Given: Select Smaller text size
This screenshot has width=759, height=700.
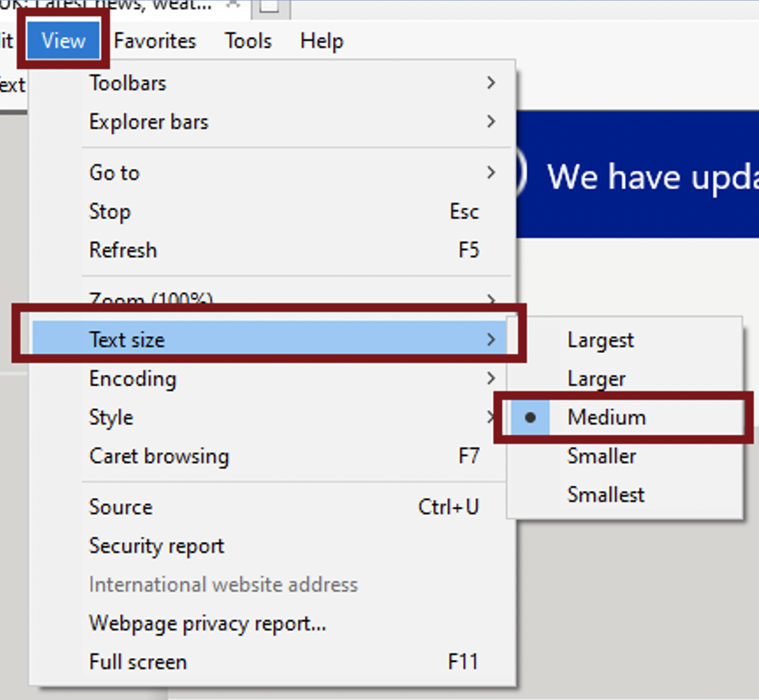Looking at the screenshot, I should (x=601, y=456).
